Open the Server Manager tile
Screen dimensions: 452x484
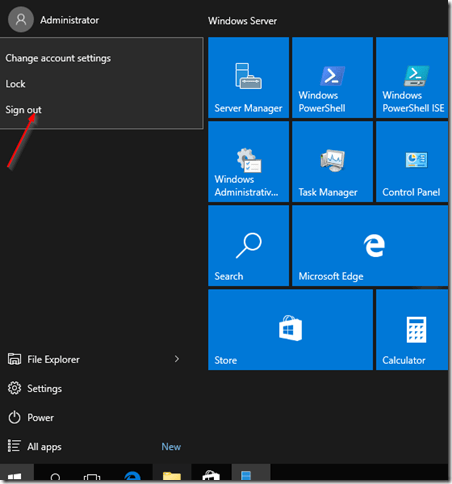coord(248,78)
